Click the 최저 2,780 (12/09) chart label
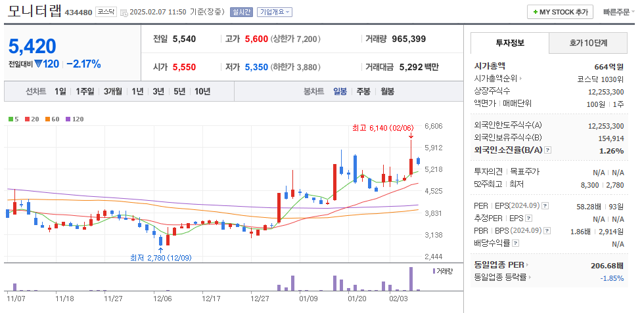The height and width of the screenshot is (313, 644). click(160, 258)
